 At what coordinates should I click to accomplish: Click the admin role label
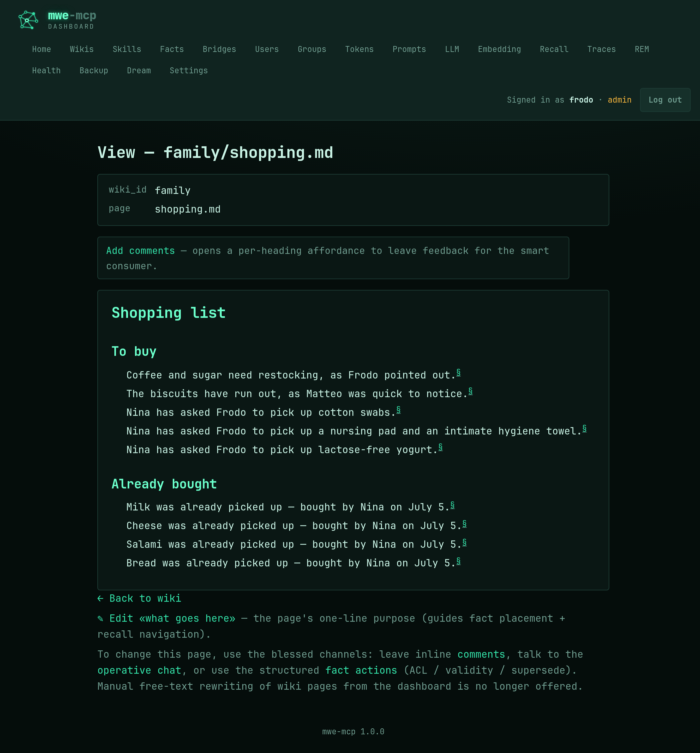(619, 100)
